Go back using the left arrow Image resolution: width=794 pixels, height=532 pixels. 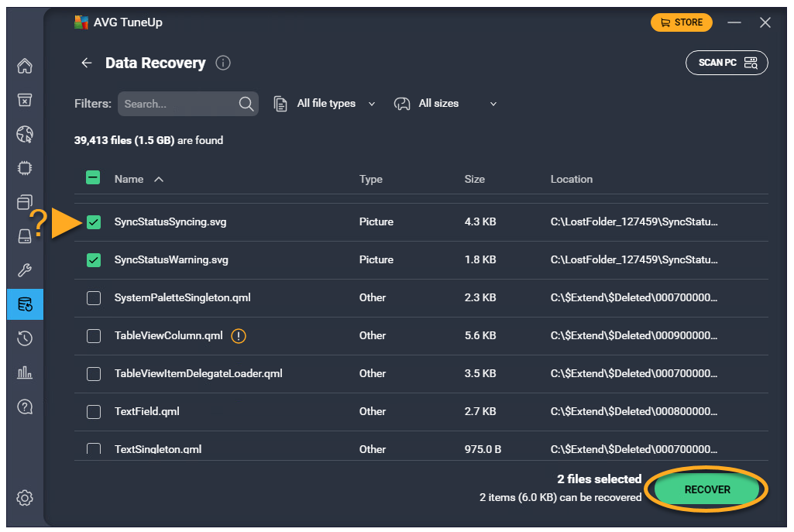[87, 63]
